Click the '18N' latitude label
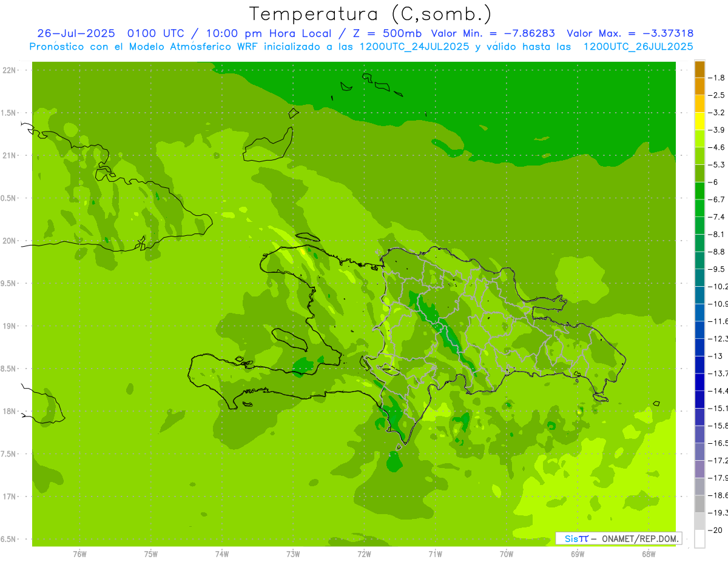The width and height of the screenshot is (728, 562). pyautogui.click(x=9, y=411)
